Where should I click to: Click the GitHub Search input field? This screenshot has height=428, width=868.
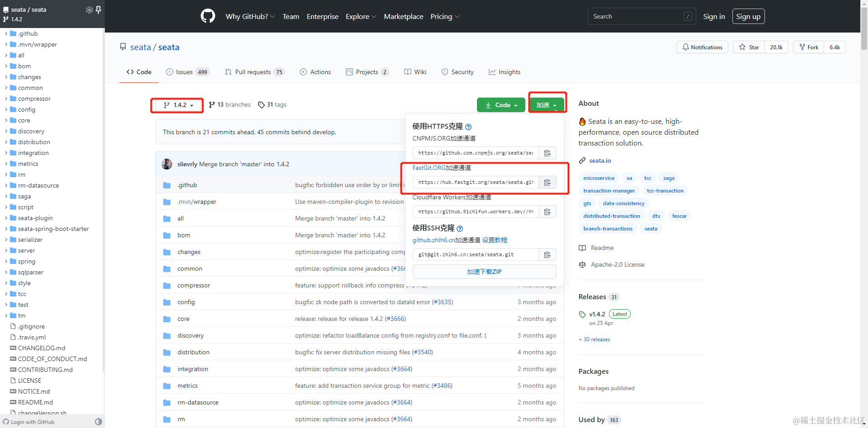point(642,16)
